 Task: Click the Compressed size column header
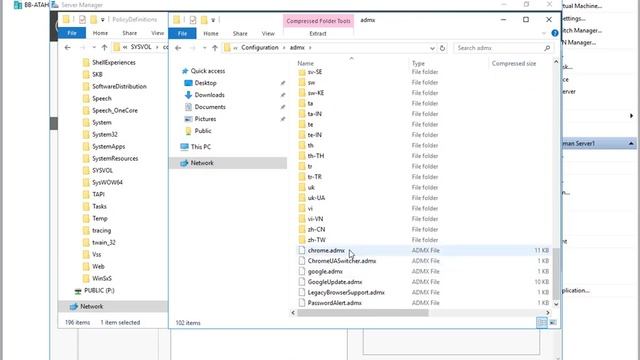pos(513,64)
